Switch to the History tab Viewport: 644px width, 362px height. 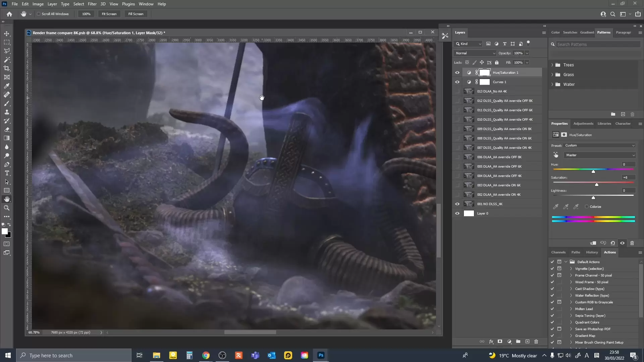click(x=592, y=252)
